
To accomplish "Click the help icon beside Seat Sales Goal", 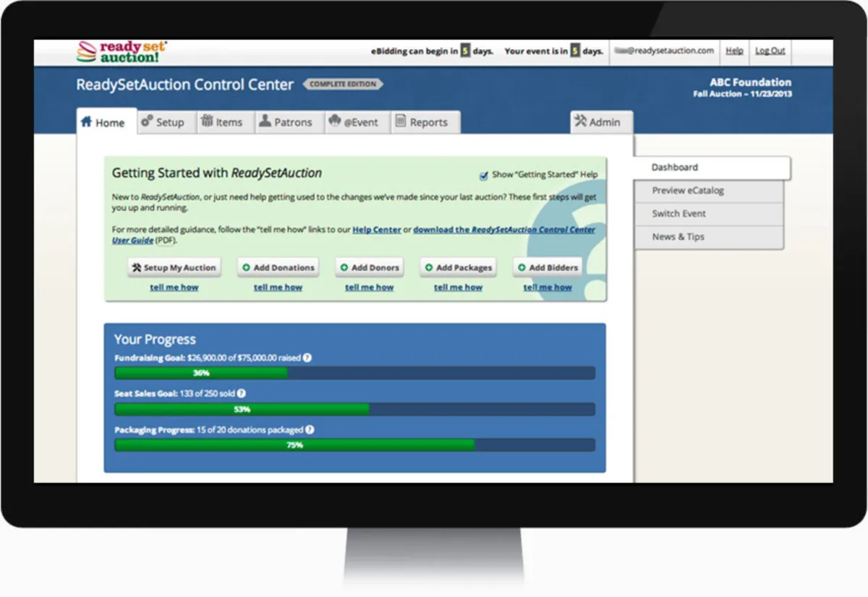I will click(x=242, y=394).
